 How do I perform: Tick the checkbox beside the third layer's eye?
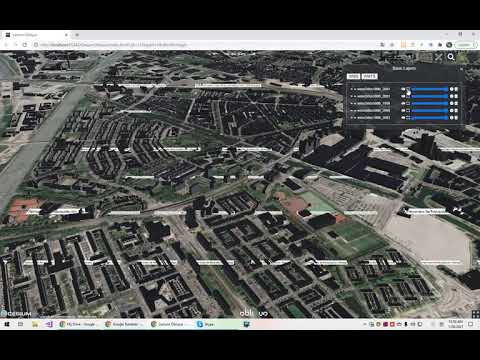click(408, 103)
